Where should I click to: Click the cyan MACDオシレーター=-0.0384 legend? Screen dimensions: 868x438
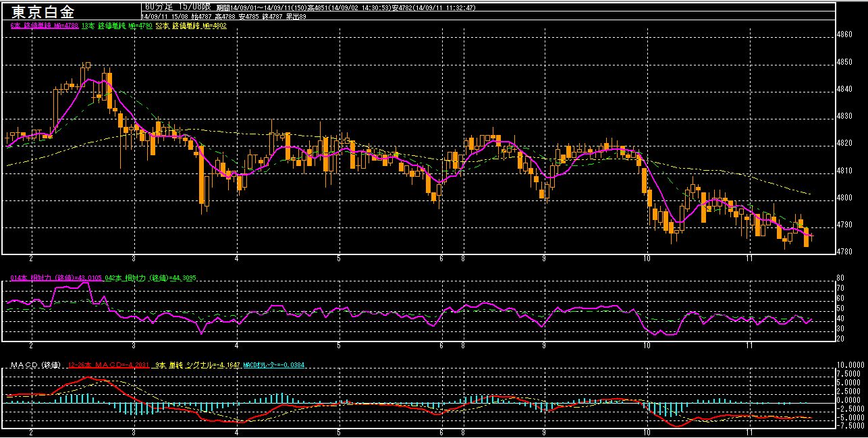click(x=274, y=365)
